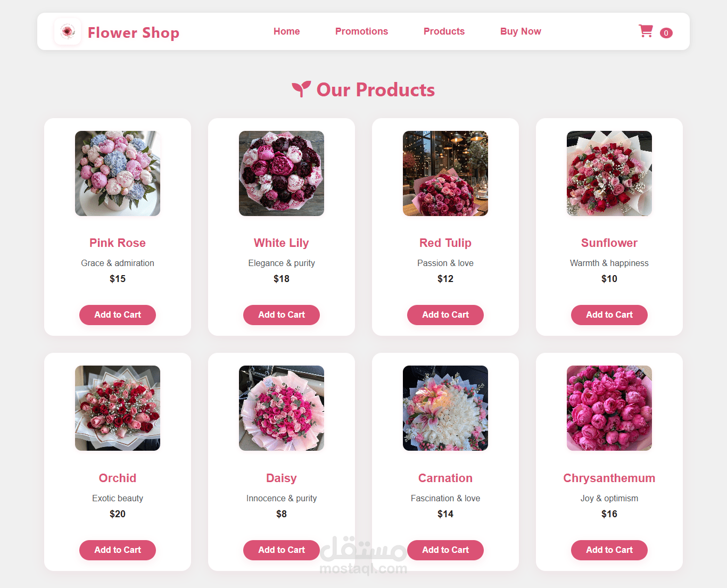
Task: Click the Flower Shop title text
Action: click(134, 32)
